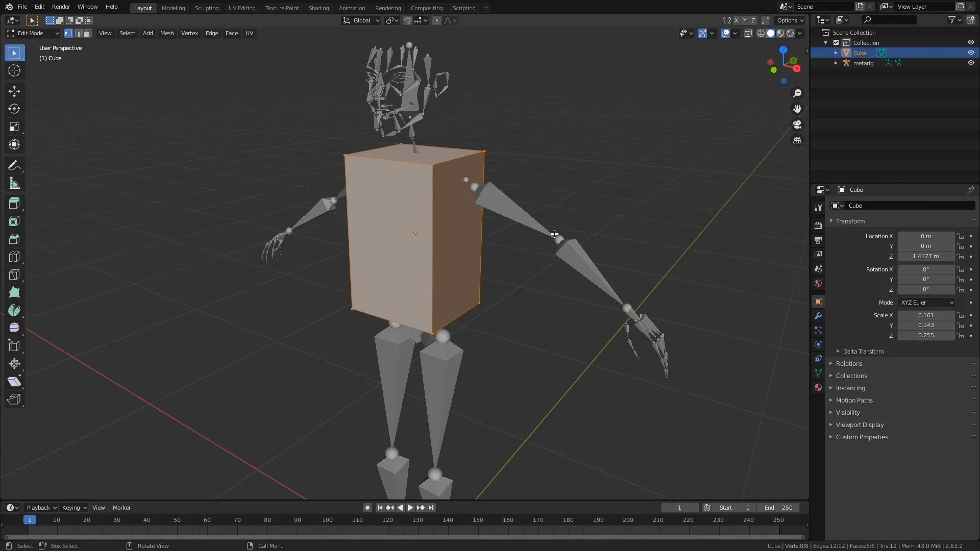
Task: Click the Annotate tool icon
Action: coord(15,164)
